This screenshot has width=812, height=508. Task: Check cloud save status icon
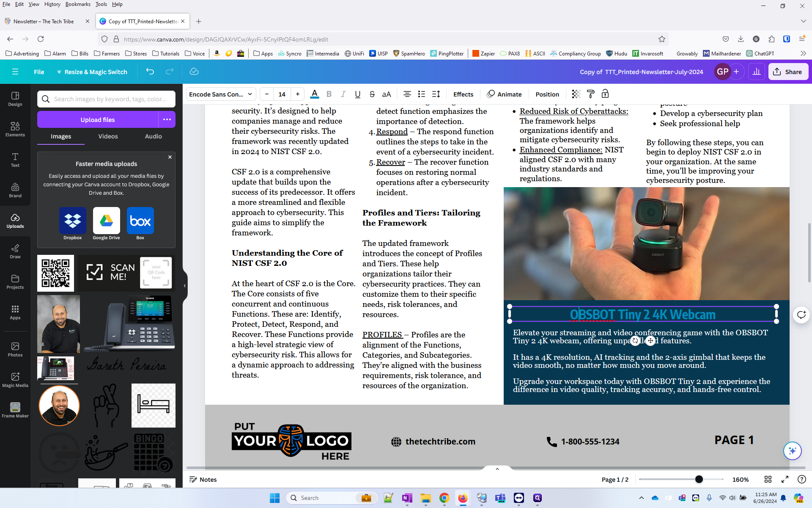pos(194,72)
